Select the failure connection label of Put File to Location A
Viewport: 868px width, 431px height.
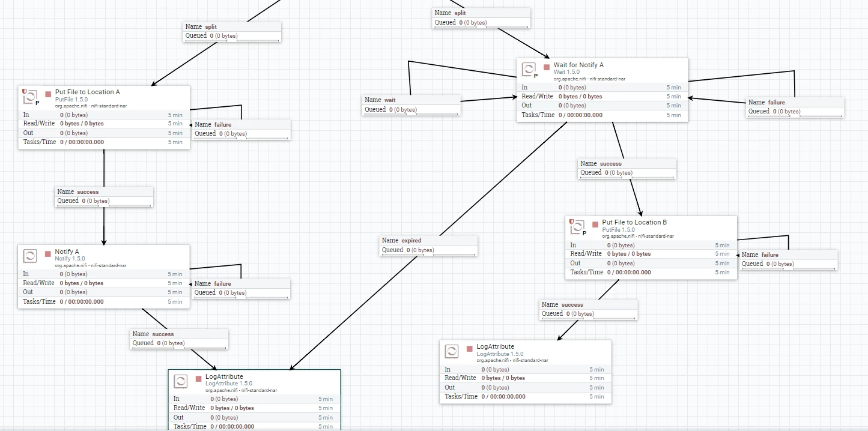point(241,129)
